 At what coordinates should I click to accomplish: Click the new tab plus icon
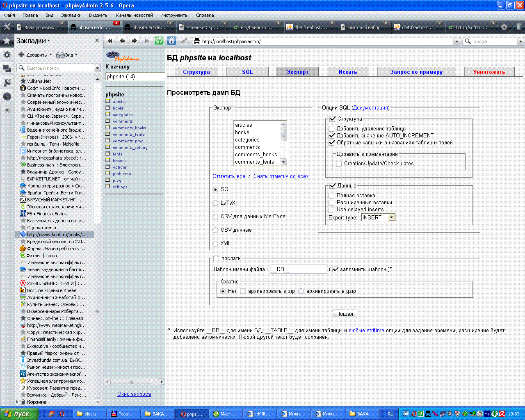(x=504, y=27)
